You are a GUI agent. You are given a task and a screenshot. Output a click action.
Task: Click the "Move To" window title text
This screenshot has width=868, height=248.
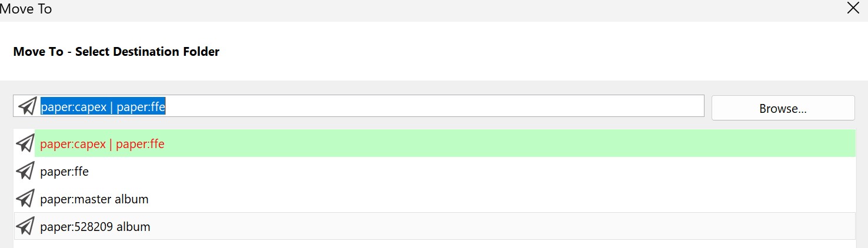click(x=26, y=9)
